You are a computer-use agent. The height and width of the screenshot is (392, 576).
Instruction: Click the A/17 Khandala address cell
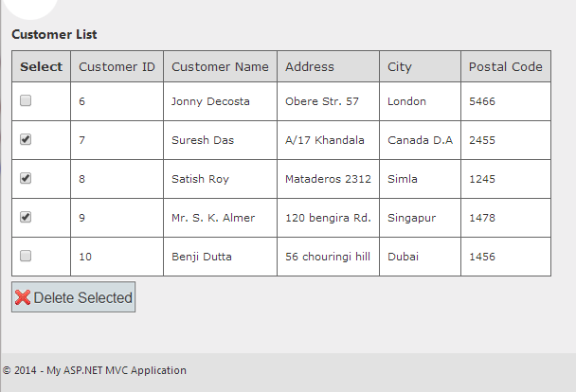[x=324, y=140]
